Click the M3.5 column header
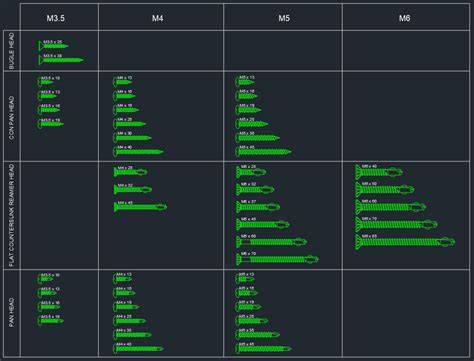 pos(56,18)
